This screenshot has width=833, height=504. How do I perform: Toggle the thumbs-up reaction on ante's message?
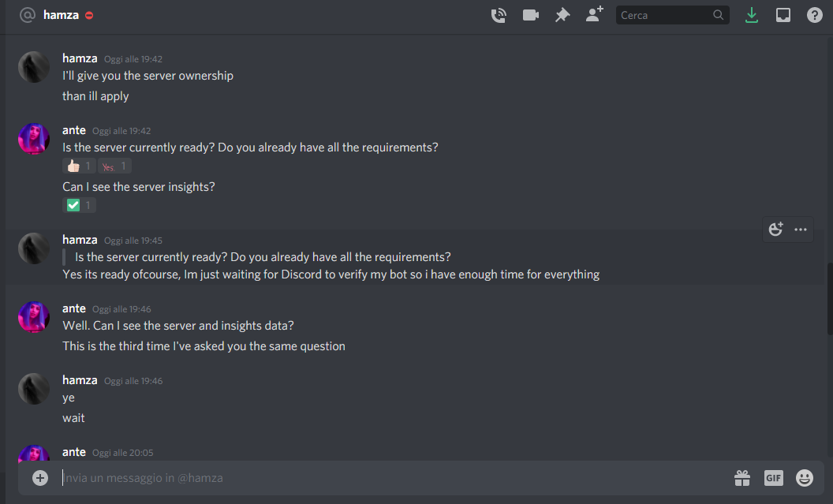point(77,166)
